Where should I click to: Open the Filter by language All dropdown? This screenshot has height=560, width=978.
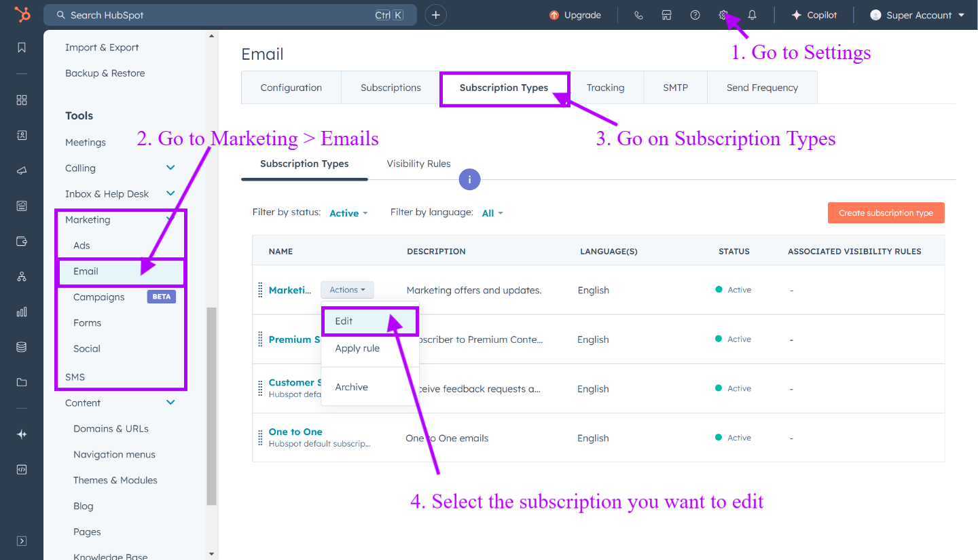pyautogui.click(x=492, y=213)
